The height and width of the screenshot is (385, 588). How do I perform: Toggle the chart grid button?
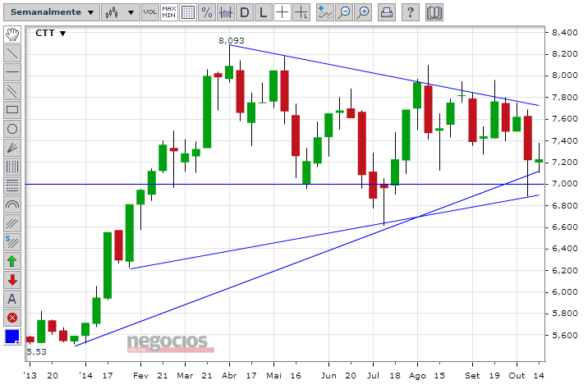tap(188, 12)
